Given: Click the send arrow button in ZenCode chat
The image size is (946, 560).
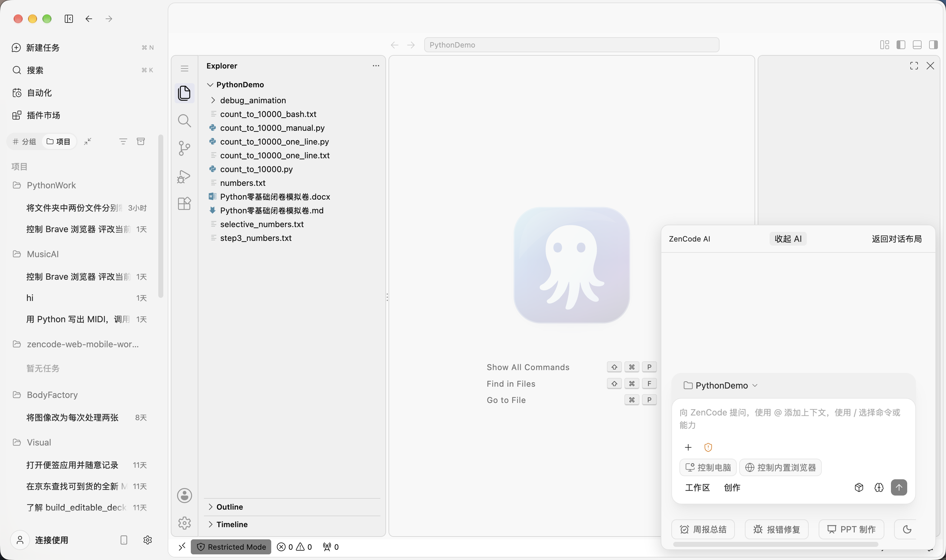Looking at the screenshot, I should click(899, 487).
